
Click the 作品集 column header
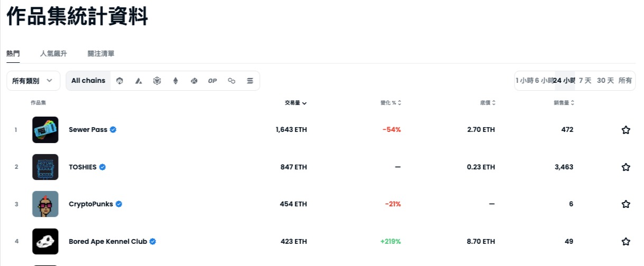click(x=39, y=103)
